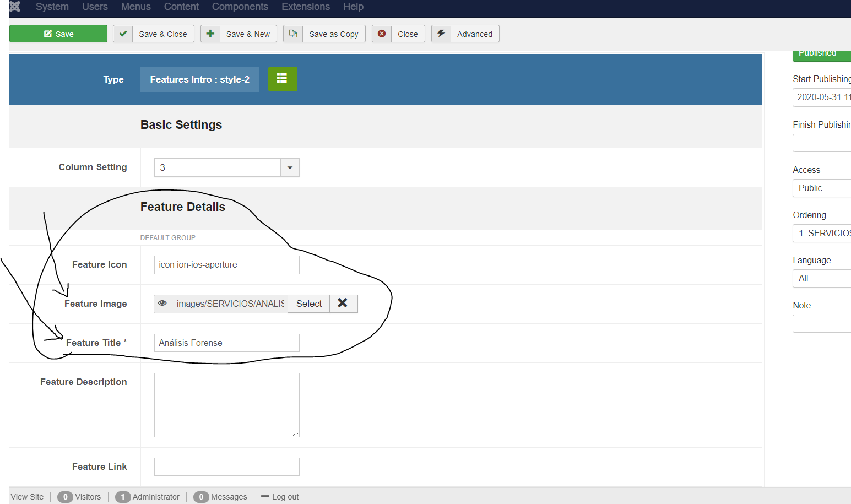Click the Feature Description label
The height and width of the screenshot is (504, 851).
click(84, 382)
